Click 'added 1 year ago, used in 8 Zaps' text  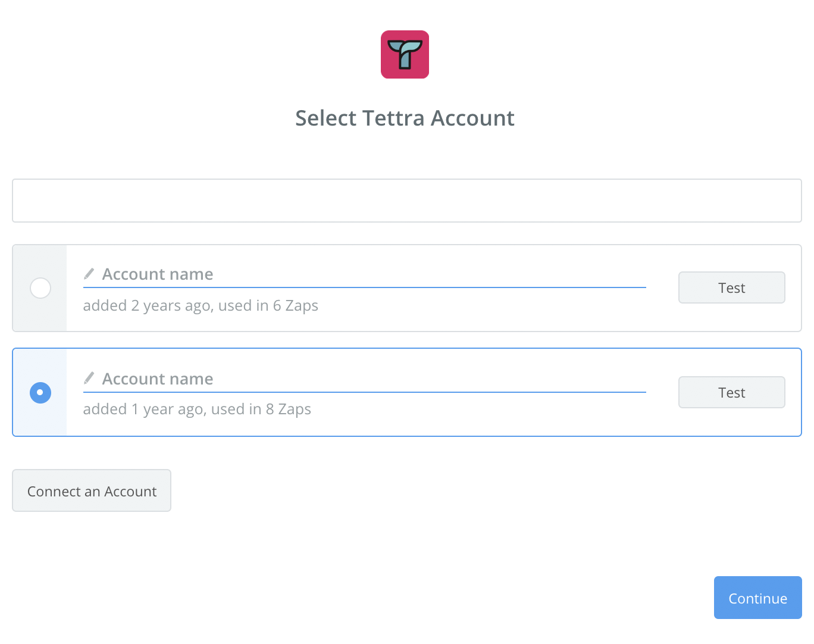(197, 409)
